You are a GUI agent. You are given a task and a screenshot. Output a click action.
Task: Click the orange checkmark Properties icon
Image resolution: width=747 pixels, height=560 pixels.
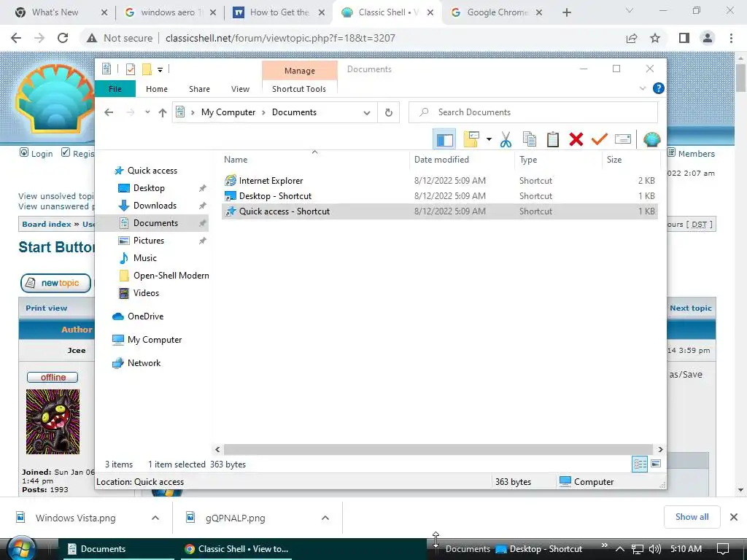coord(600,139)
